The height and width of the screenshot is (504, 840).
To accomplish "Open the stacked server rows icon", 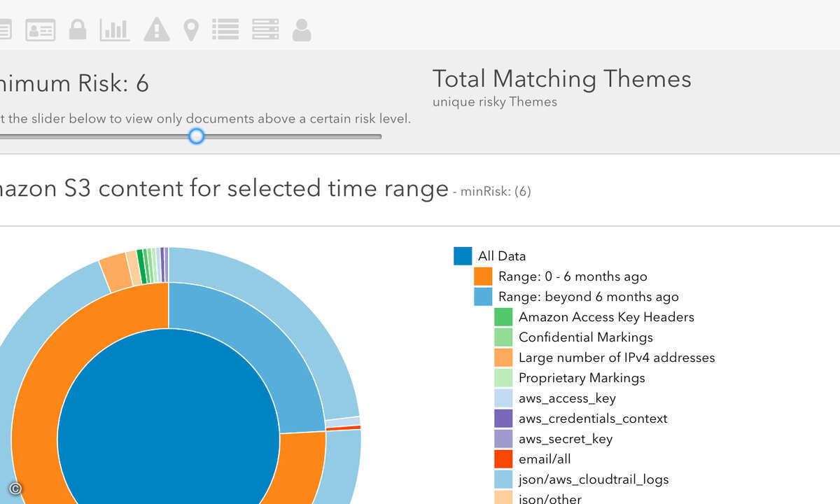I will click(265, 29).
